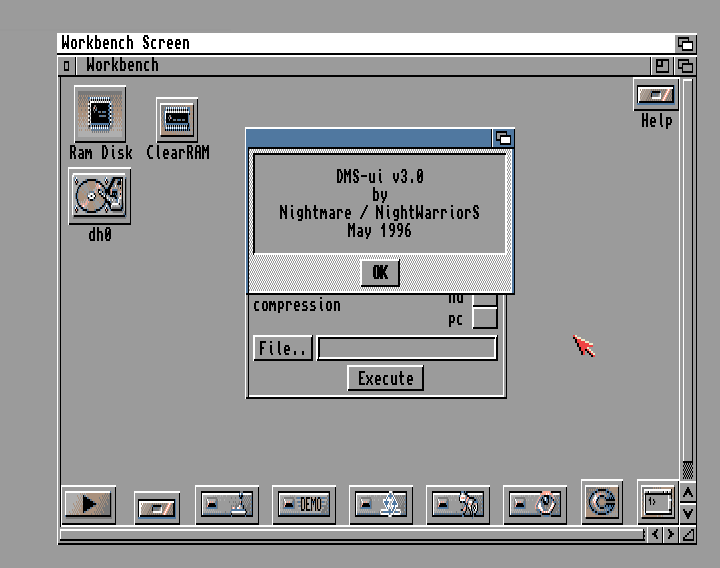Click the file path text field
The height and width of the screenshot is (568, 720).
406,348
